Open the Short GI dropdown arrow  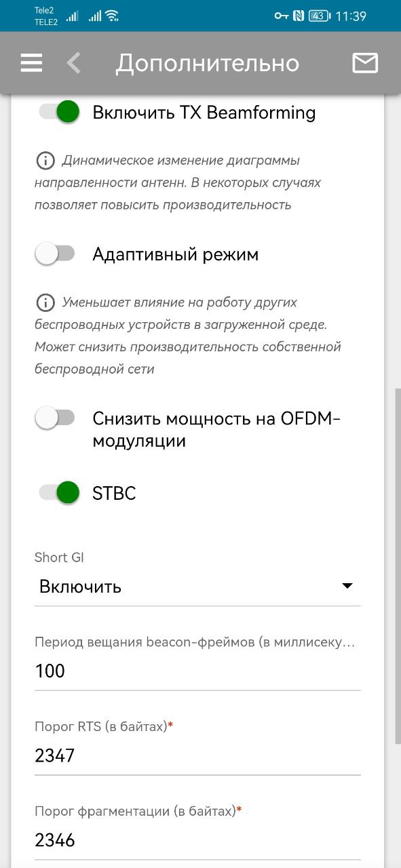347,586
